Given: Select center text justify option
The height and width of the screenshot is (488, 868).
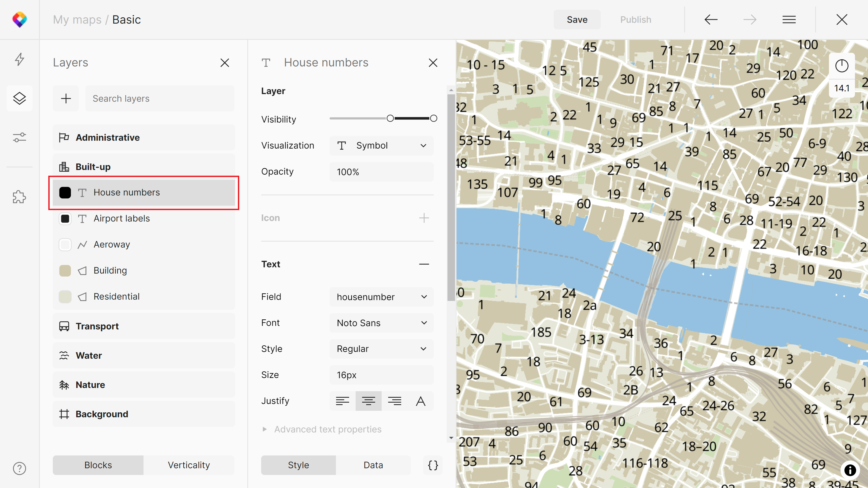Looking at the screenshot, I should [368, 401].
